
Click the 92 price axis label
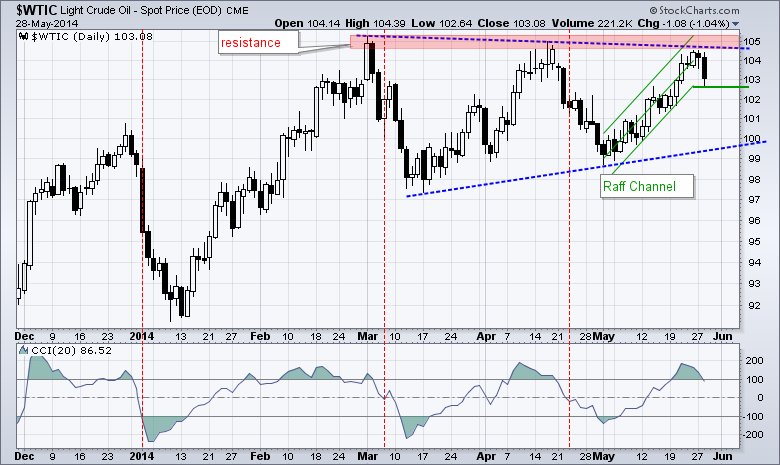pos(754,305)
